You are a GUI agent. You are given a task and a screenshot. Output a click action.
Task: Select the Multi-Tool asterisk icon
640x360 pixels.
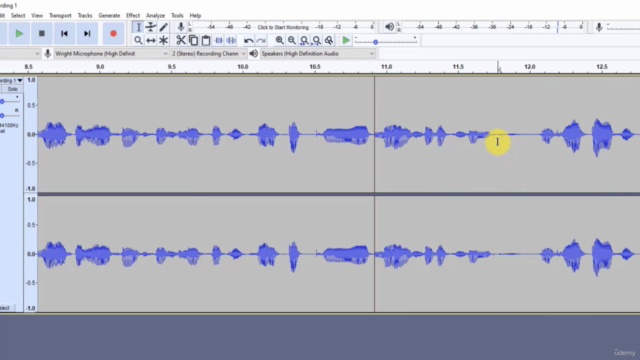pyautogui.click(x=163, y=40)
